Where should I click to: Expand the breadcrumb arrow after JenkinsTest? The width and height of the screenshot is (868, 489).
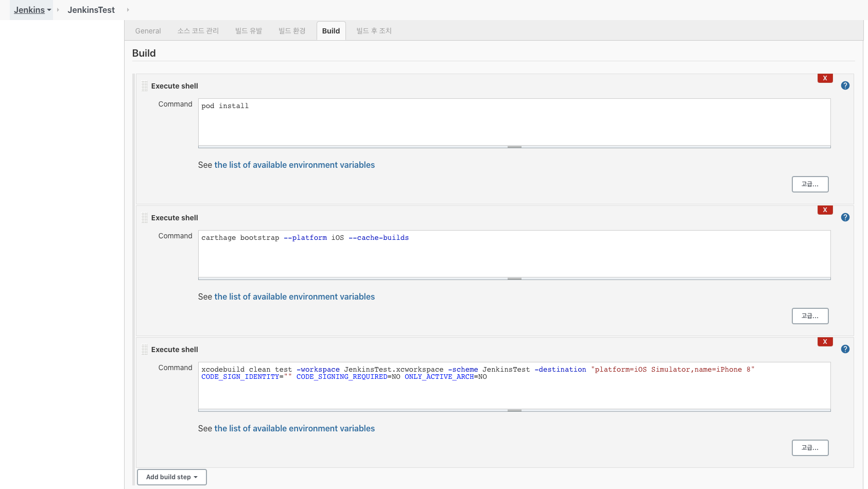pos(128,10)
